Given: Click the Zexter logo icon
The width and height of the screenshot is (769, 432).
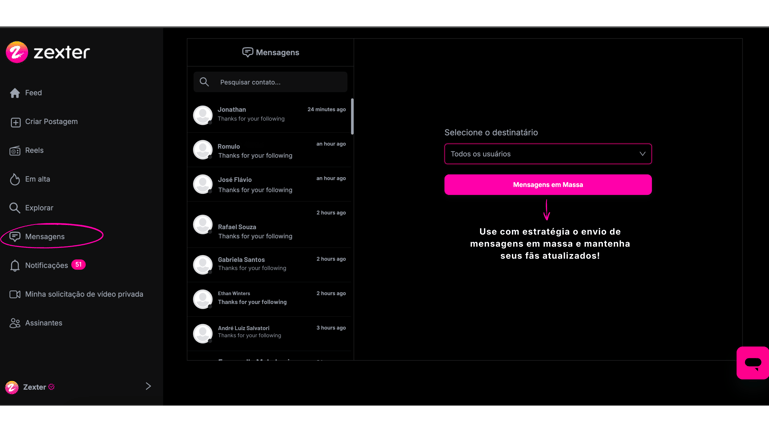Looking at the screenshot, I should (17, 52).
